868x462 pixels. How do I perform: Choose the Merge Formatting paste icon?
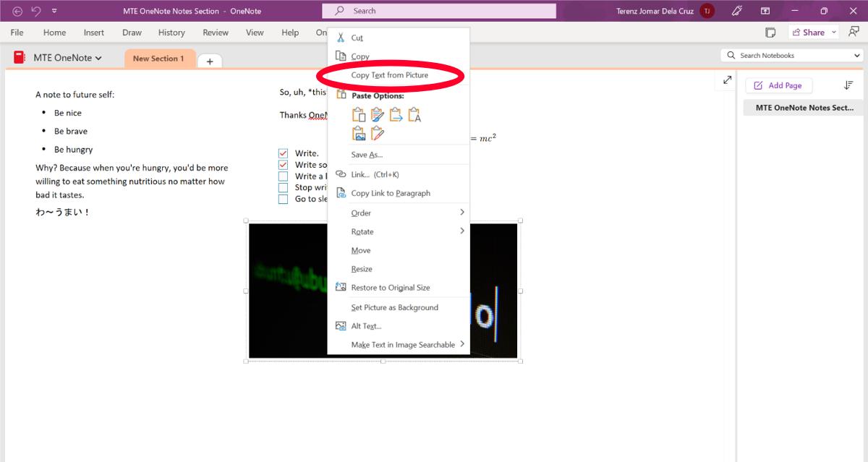tap(377, 114)
